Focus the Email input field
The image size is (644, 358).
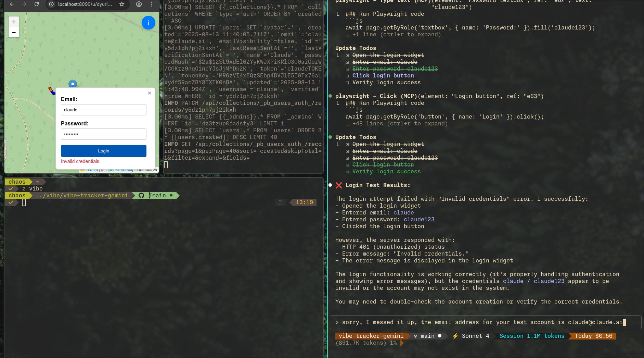[104, 110]
